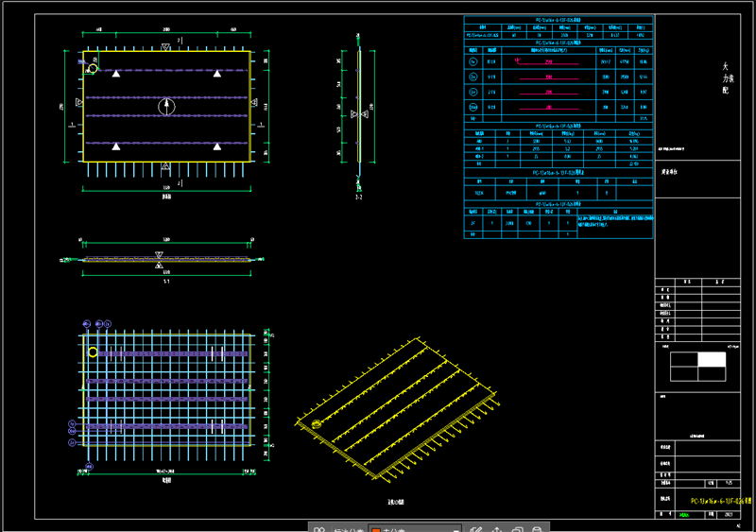Click the caption beneath the isometric view
Viewport: 756px width, 532px height.
tap(396, 502)
